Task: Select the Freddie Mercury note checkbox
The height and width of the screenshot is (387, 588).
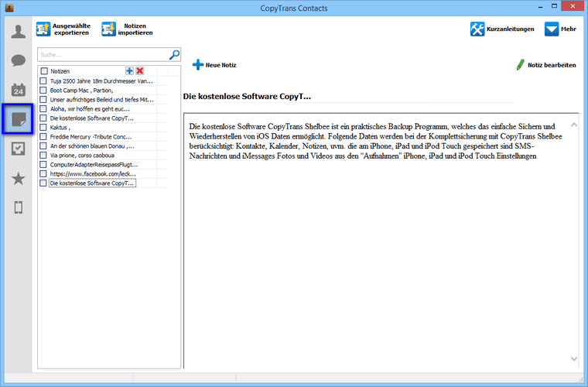Action: point(44,136)
